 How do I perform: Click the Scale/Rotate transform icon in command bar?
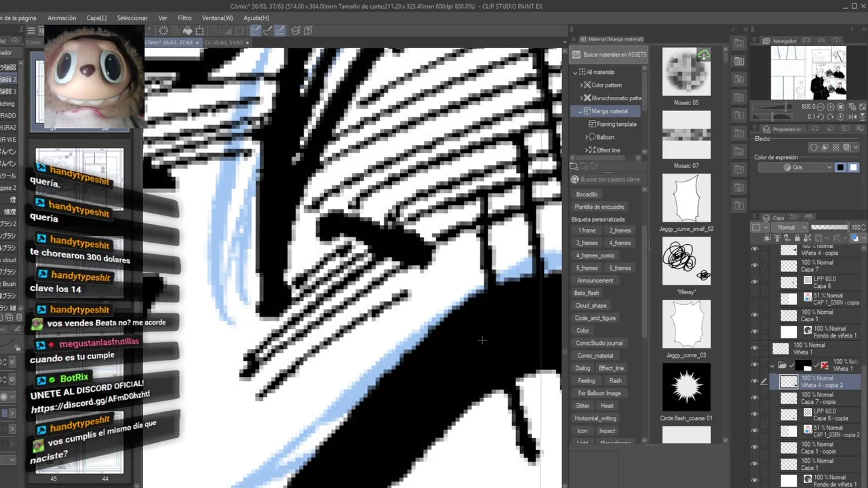tap(199, 30)
